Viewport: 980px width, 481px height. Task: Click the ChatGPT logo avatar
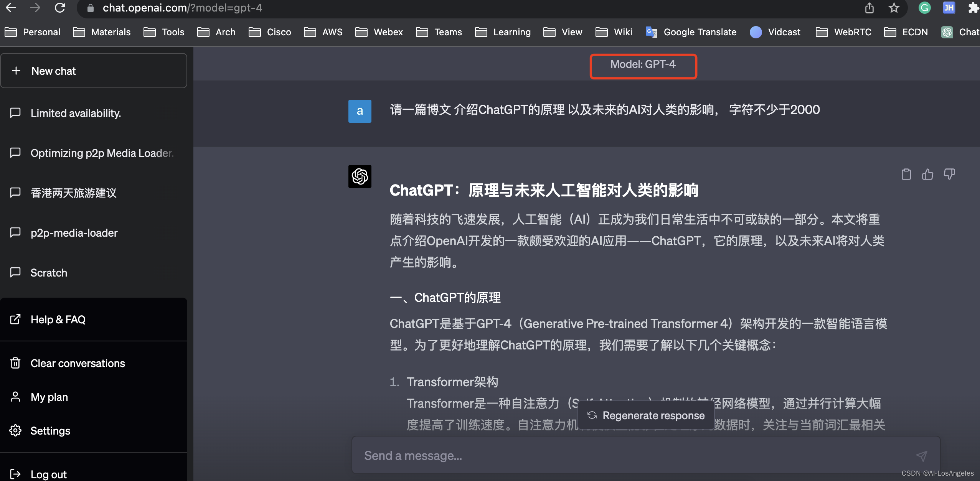pos(360,176)
